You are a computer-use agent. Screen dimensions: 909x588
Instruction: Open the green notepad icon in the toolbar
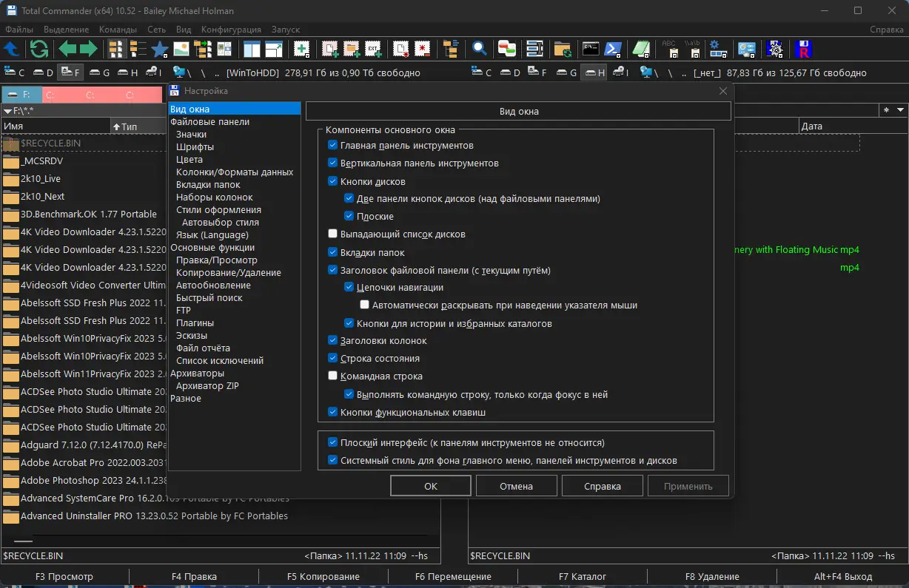point(641,50)
